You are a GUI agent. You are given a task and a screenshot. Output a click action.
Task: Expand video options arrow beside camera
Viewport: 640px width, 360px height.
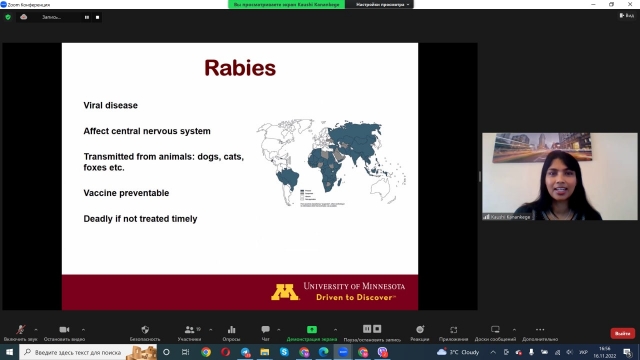83,330
